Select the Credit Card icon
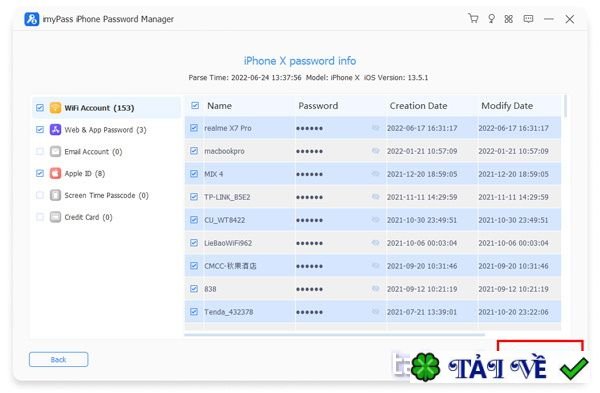The height and width of the screenshot is (393, 600). click(55, 217)
